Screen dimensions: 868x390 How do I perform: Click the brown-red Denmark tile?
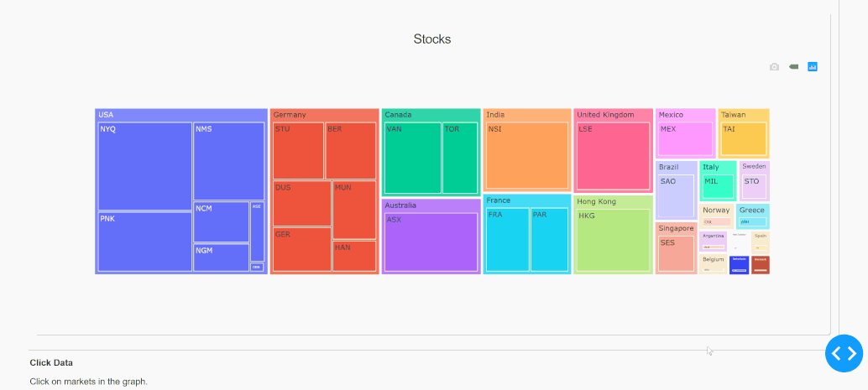pyautogui.click(x=761, y=265)
